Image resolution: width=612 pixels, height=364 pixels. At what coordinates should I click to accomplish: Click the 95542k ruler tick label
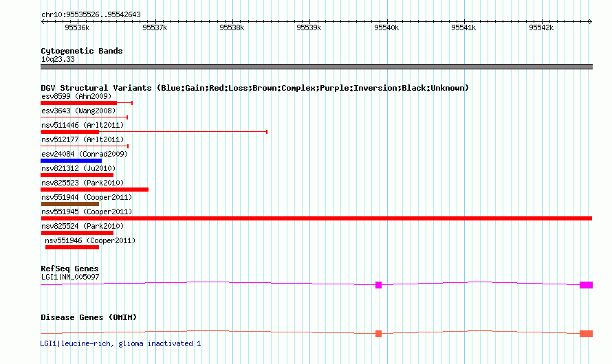tap(541, 27)
